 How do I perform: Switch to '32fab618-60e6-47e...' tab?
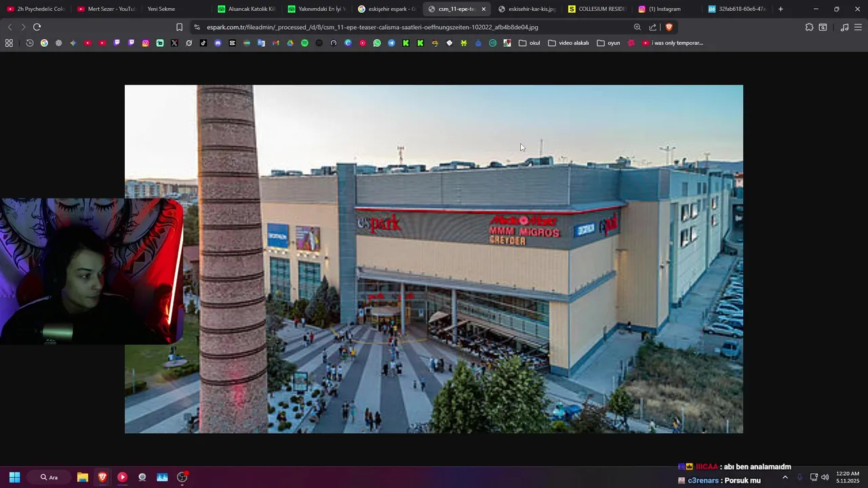(x=738, y=9)
